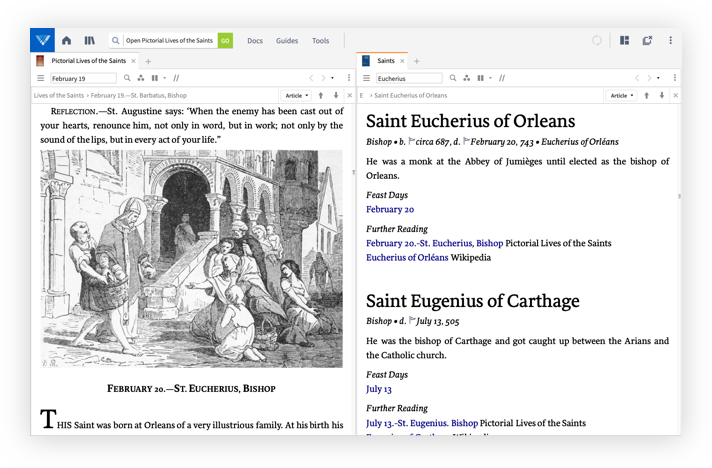Expand left panel history dropdown arrow
The image size is (712, 468).
pyautogui.click(x=332, y=78)
